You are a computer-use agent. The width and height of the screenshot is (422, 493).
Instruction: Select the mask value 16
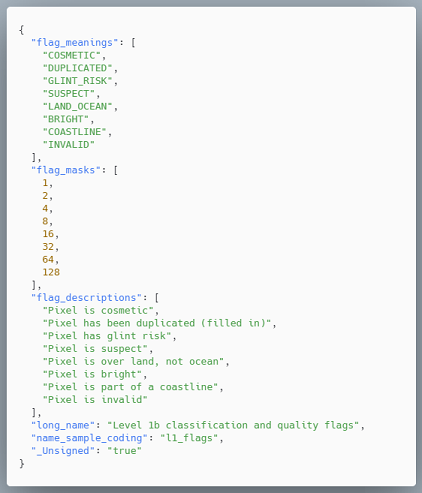pos(48,234)
